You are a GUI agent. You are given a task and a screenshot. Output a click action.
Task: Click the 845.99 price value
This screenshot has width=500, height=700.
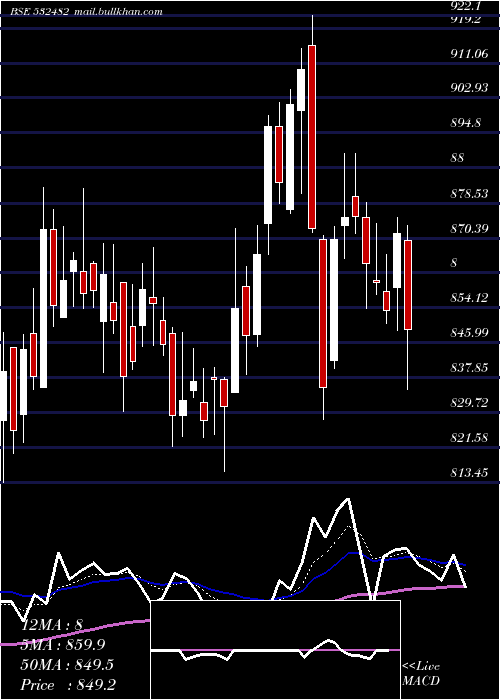point(468,333)
